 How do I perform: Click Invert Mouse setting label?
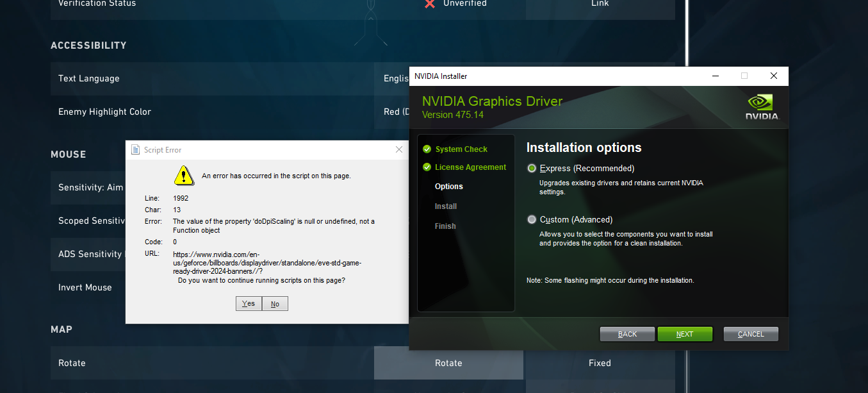coord(85,288)
